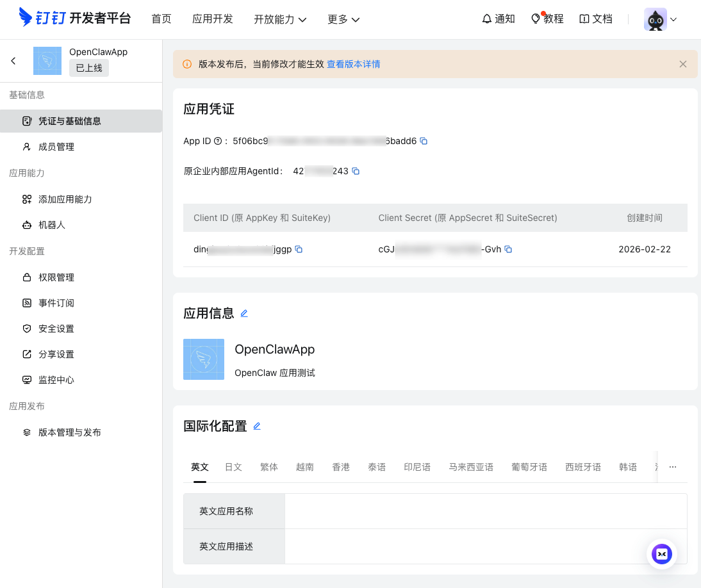The image size is (701, 588).
Task: Edit 国际化配置 with the pencil icon
Action: pos(257,426)
